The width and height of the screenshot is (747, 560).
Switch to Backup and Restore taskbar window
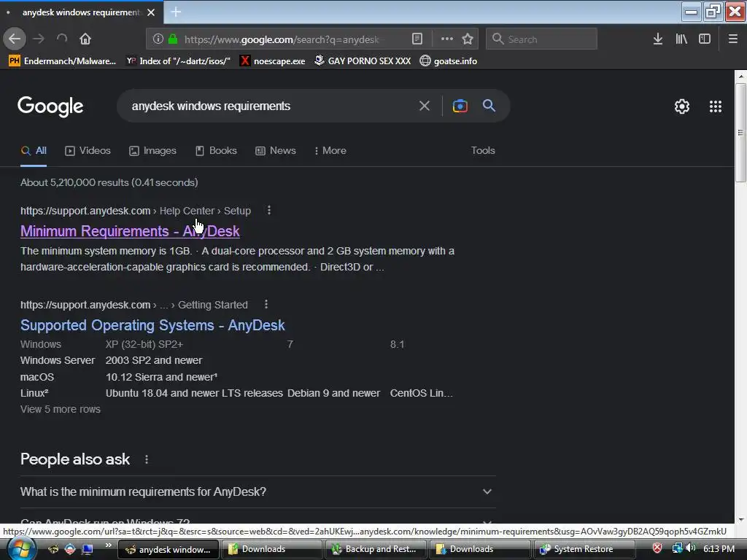pyautogui.click(x=374, y=549)
